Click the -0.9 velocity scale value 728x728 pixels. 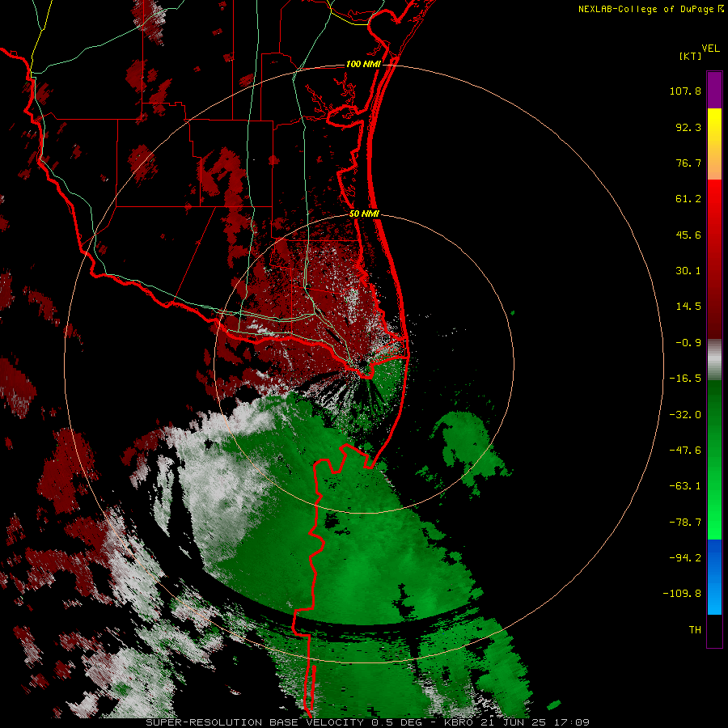pyautogui.click(x=688, y=343)
